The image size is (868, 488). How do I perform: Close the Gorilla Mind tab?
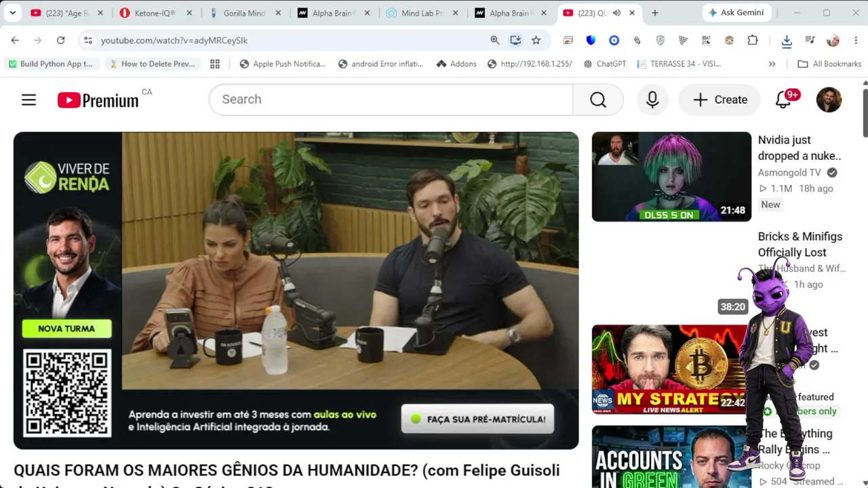pyautogui.click(x=277, y=13)
